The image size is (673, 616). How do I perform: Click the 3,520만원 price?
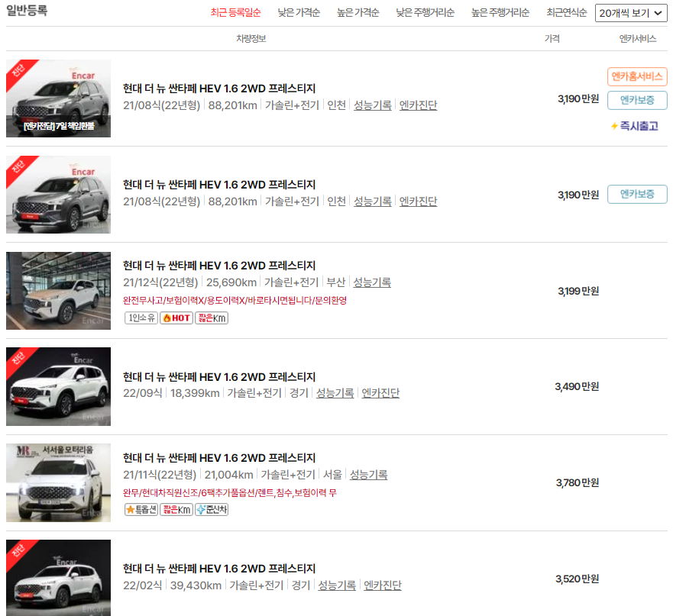578,579
